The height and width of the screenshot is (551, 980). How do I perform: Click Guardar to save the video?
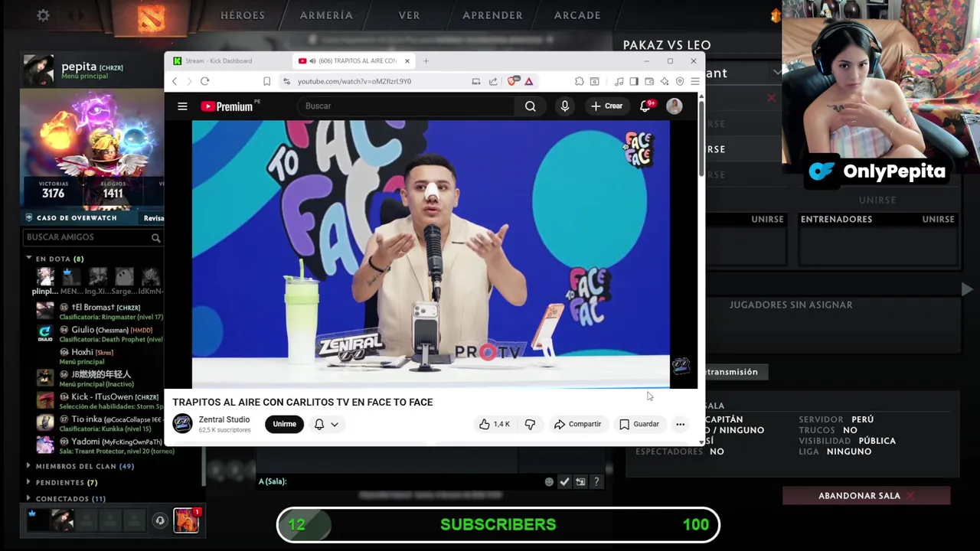(639, 424)
